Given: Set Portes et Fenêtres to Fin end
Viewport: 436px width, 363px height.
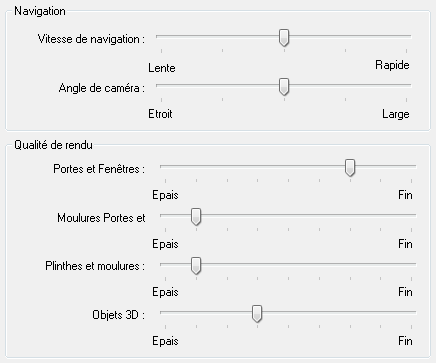Looking at the screenshot, I should (x=412, y=166).
